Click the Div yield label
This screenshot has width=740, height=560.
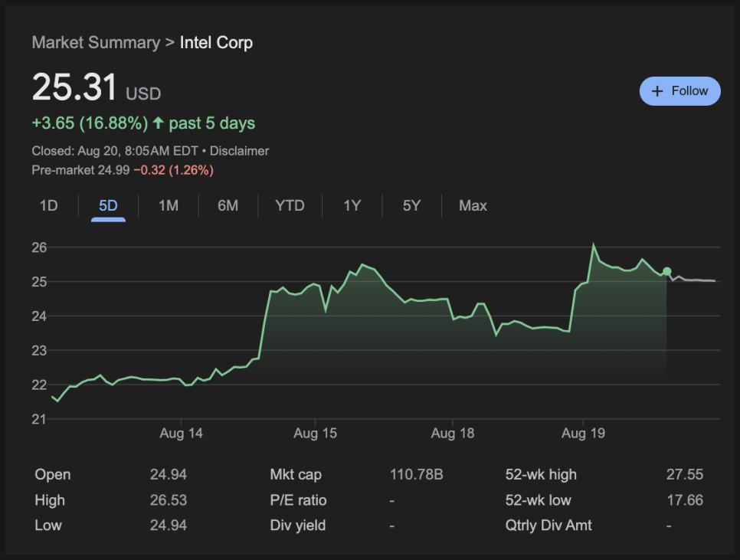point(298,526)
